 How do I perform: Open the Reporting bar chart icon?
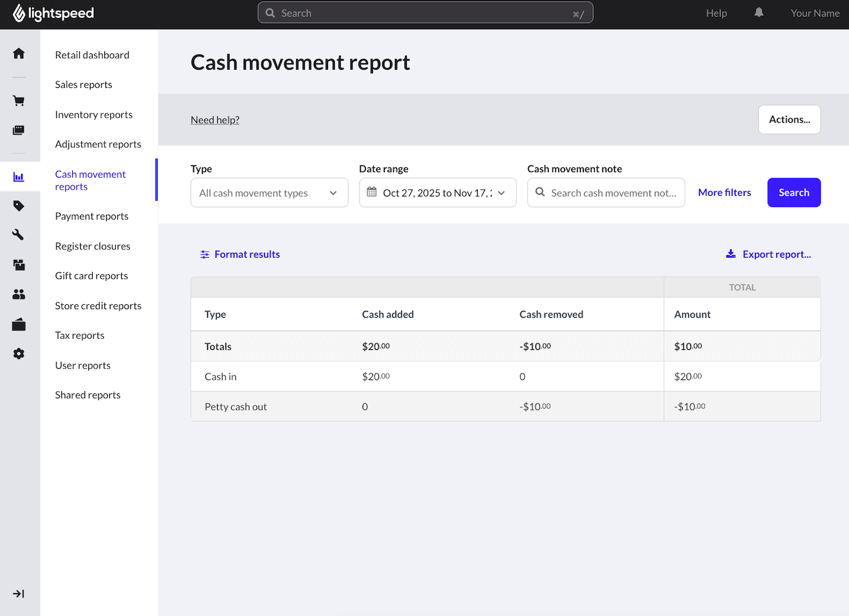(x=19, y=176)
